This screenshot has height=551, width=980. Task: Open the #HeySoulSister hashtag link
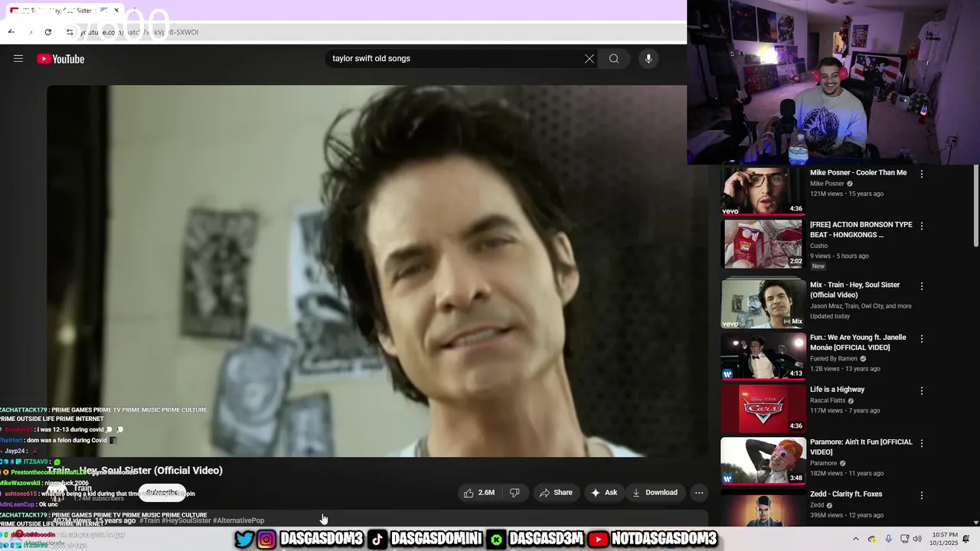coord(186,520)
